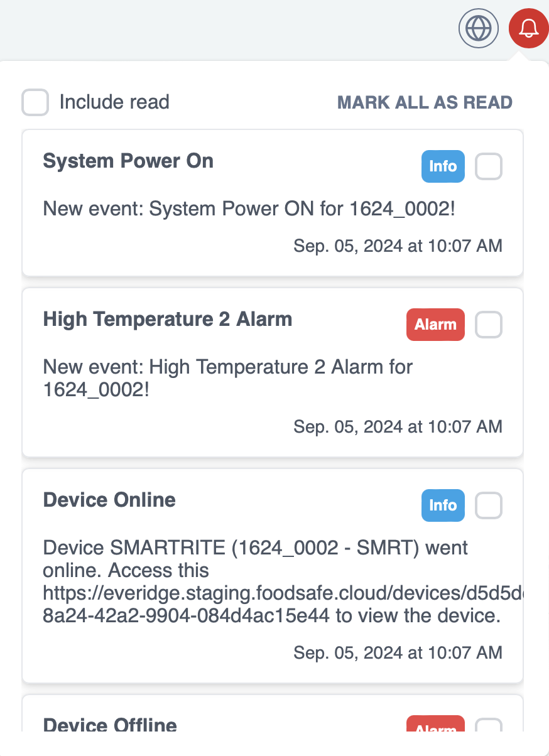Check the High Temperature 2 Alarm checkbox

click(488, 325)
